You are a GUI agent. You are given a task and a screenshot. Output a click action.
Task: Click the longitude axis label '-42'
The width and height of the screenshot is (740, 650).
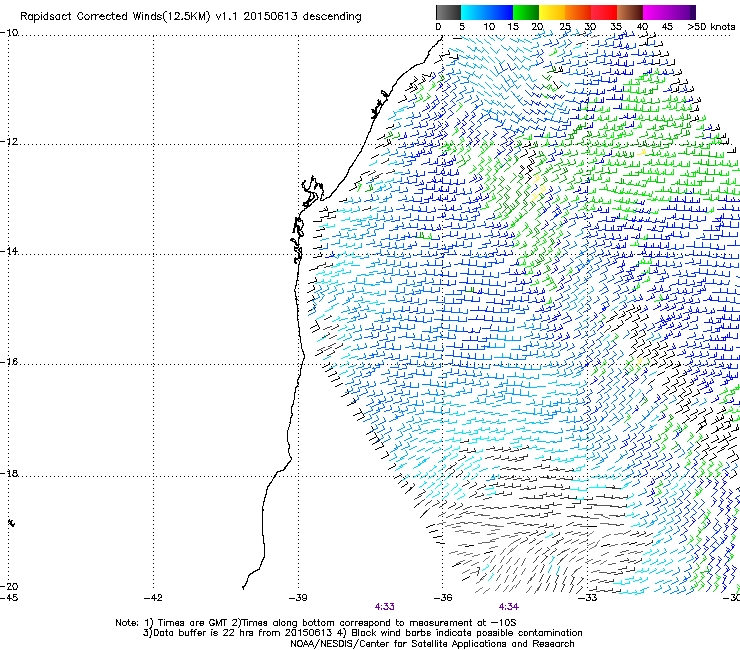(153, 598)
